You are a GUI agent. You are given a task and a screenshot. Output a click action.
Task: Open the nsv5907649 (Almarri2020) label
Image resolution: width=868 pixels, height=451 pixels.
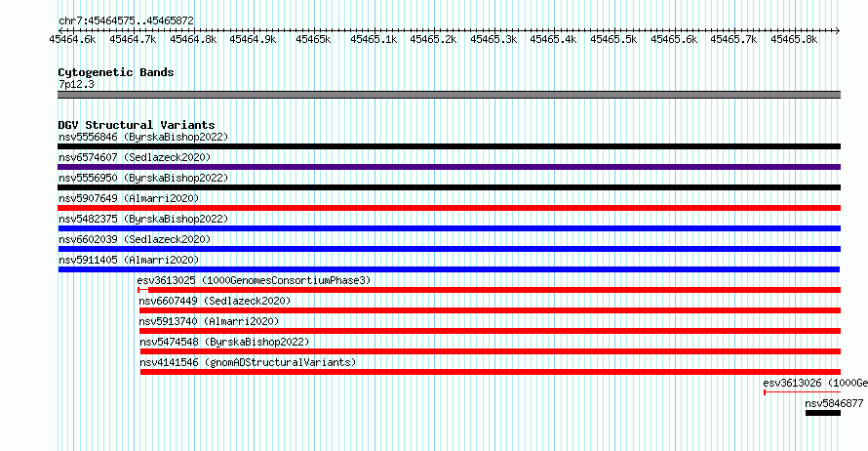point(129,198)
